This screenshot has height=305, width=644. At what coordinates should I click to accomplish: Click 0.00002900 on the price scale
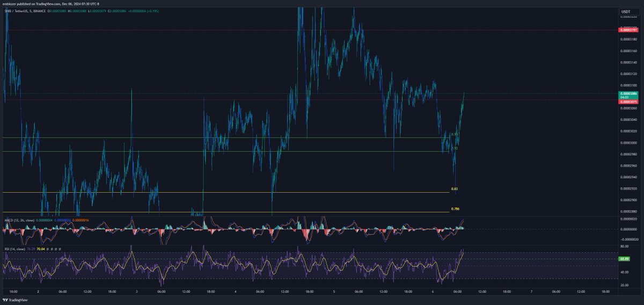(x=629, y=200)
